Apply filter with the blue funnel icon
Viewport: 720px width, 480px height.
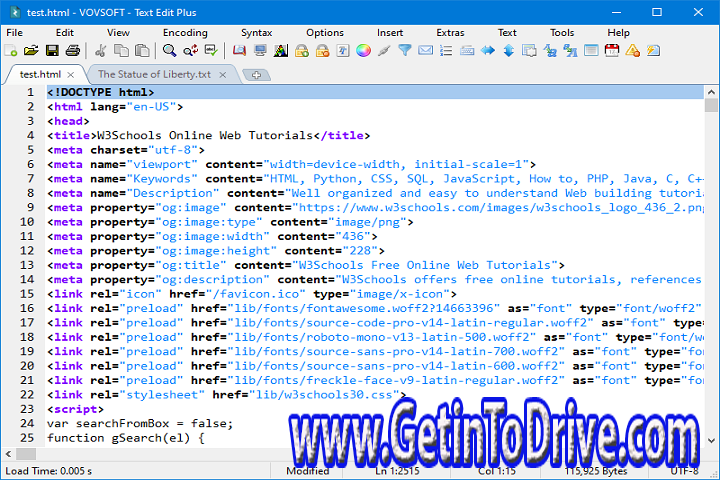[405, 51]
